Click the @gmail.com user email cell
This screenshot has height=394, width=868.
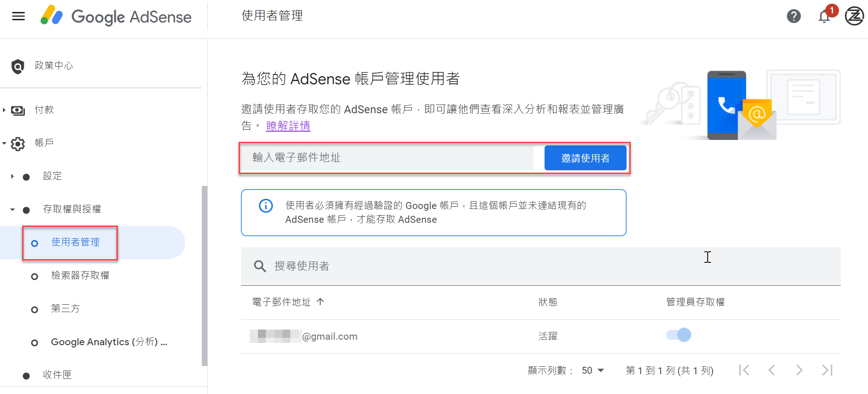304,336
